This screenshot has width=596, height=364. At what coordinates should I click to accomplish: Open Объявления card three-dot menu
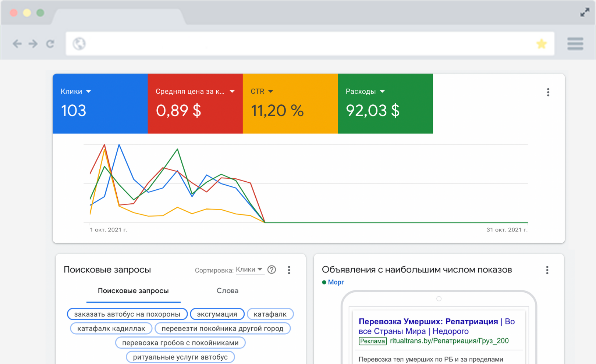[547, 270]
